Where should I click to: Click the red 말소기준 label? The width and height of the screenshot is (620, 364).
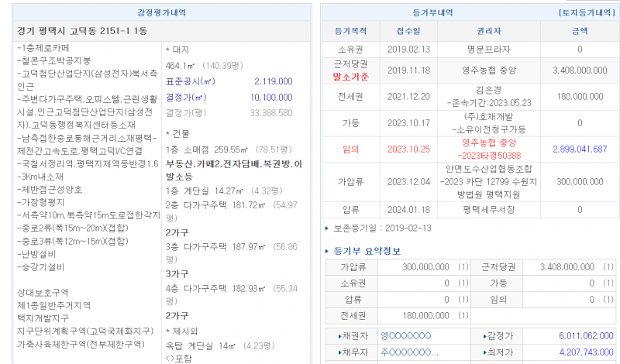click(x=350, y=76)
